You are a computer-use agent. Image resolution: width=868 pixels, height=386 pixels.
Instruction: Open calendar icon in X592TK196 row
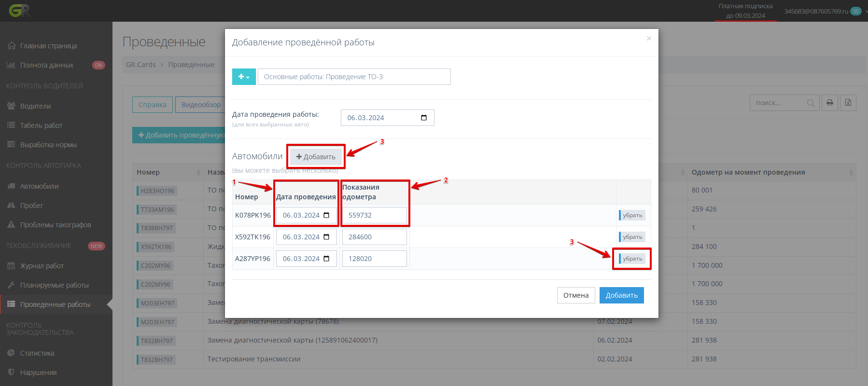tap(326, 237)
